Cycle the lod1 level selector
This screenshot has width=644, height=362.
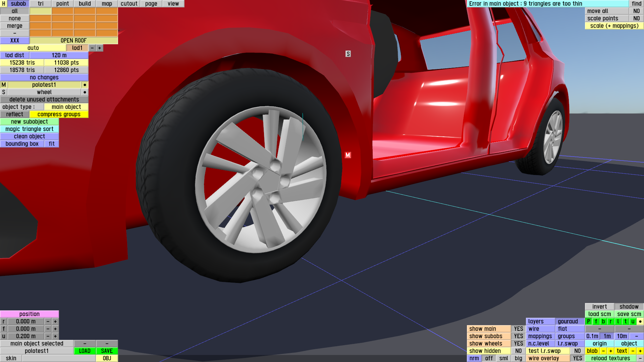coord(77,48)
